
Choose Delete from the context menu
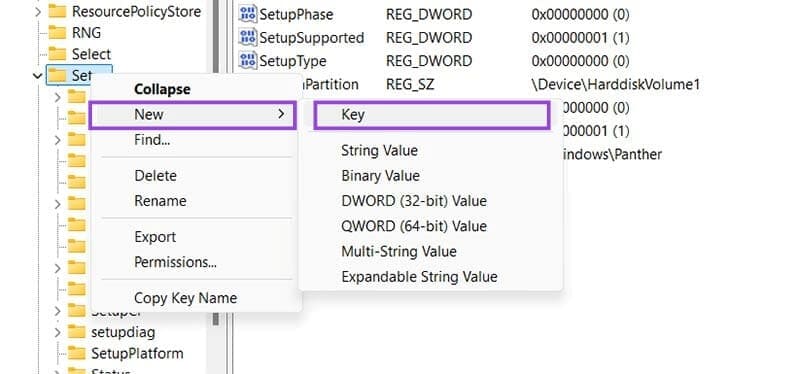tap(155, 176)
